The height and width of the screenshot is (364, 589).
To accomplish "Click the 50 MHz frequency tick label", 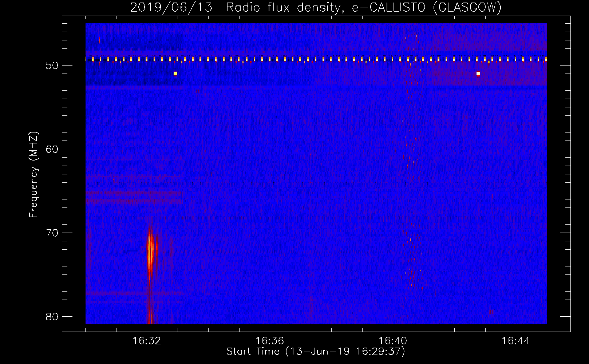I will point(52,66).
